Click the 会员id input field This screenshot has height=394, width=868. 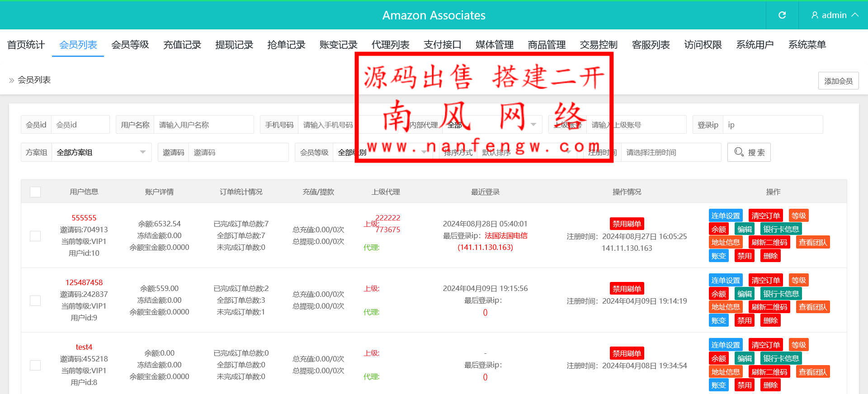pos(80,125)
